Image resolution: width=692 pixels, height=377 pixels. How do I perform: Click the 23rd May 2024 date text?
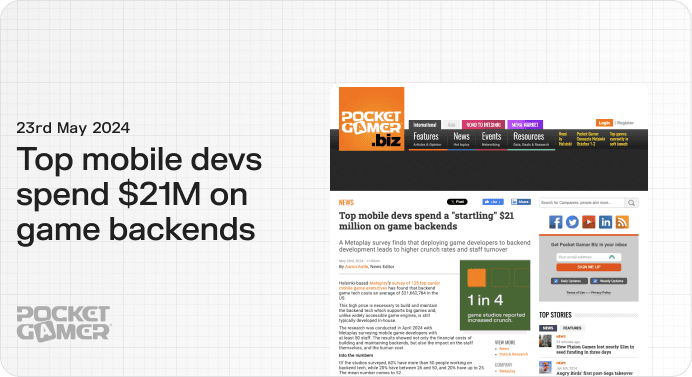point(73,128)
